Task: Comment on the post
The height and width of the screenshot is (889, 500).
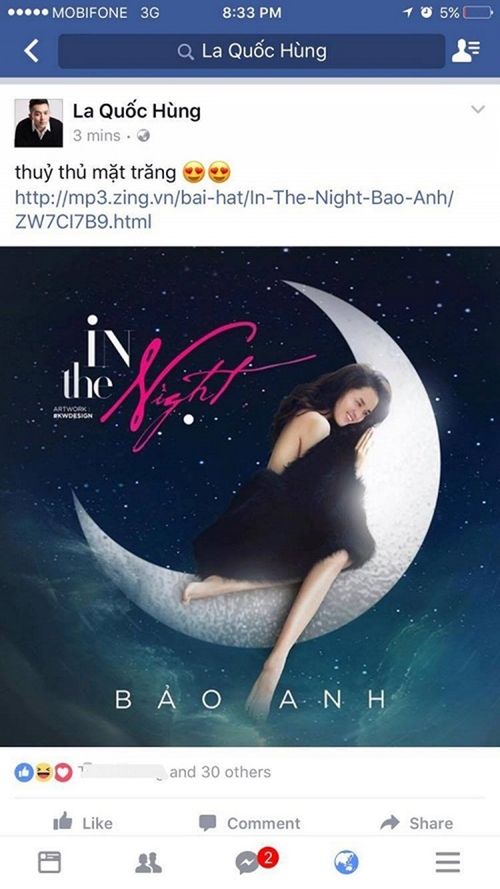Action: tap(249, 823)
